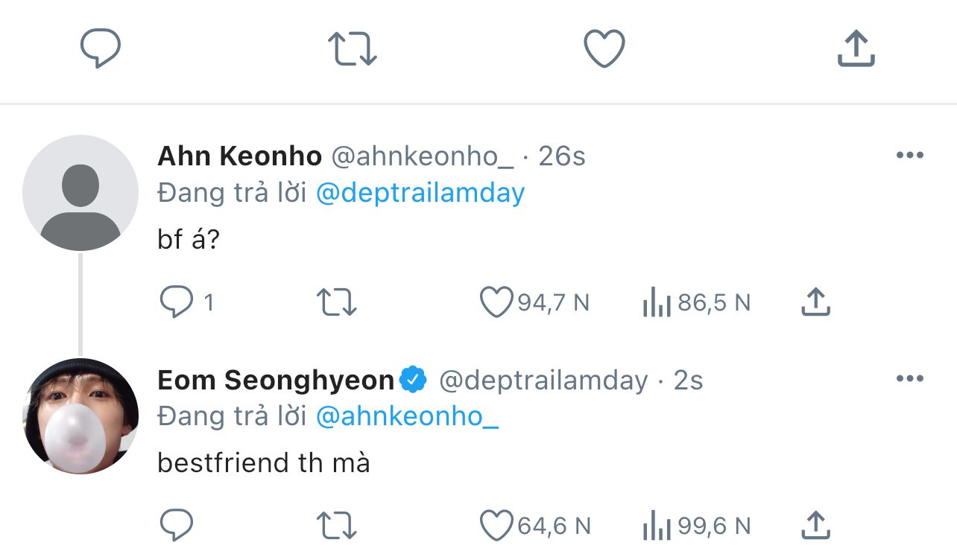Screen dimensions: 957x560
Task: Open more options for Ahn Keonho's tweet
Action: pyautogui.click(x=909, y=156)
